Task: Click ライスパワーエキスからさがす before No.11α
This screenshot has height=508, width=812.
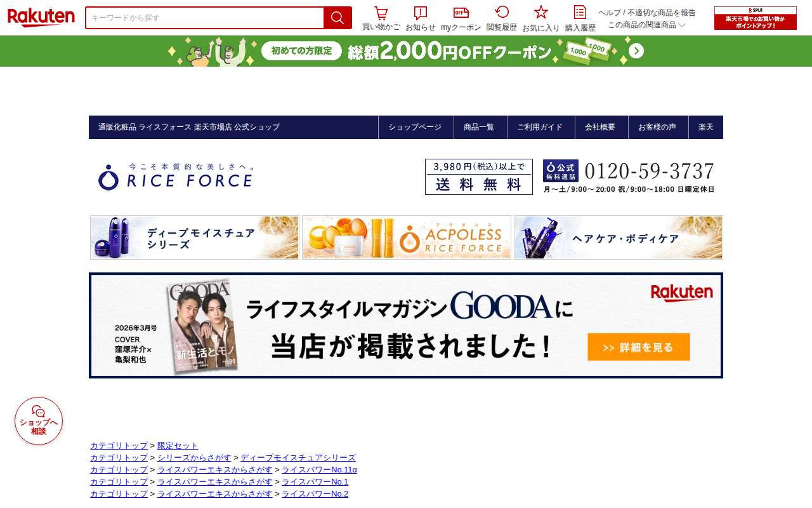Action: tap(215, 470)
